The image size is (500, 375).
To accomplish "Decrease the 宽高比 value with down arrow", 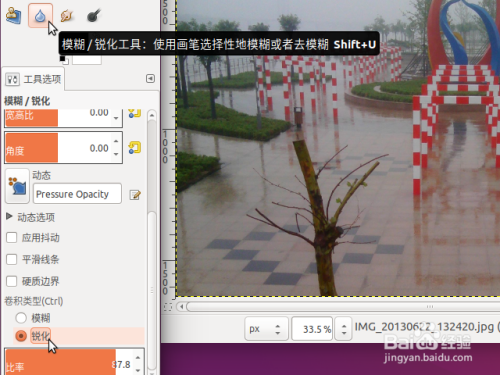I will click(x=116, y=118).
